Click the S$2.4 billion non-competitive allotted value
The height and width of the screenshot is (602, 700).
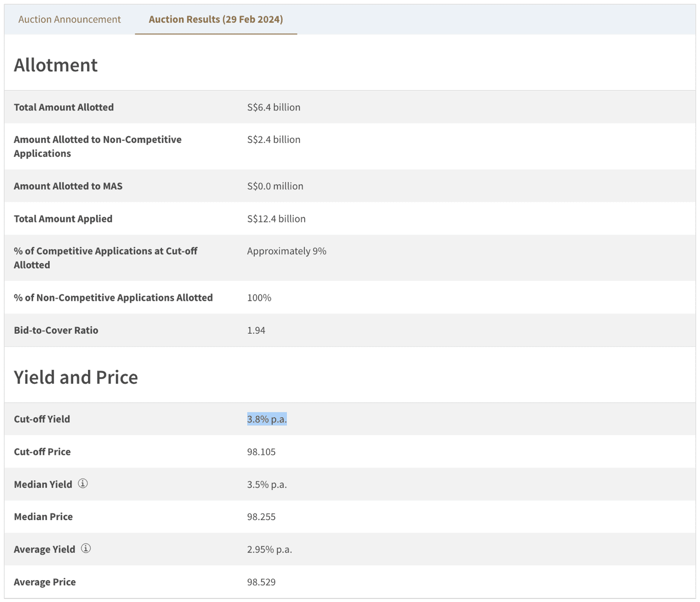[274, 139]
